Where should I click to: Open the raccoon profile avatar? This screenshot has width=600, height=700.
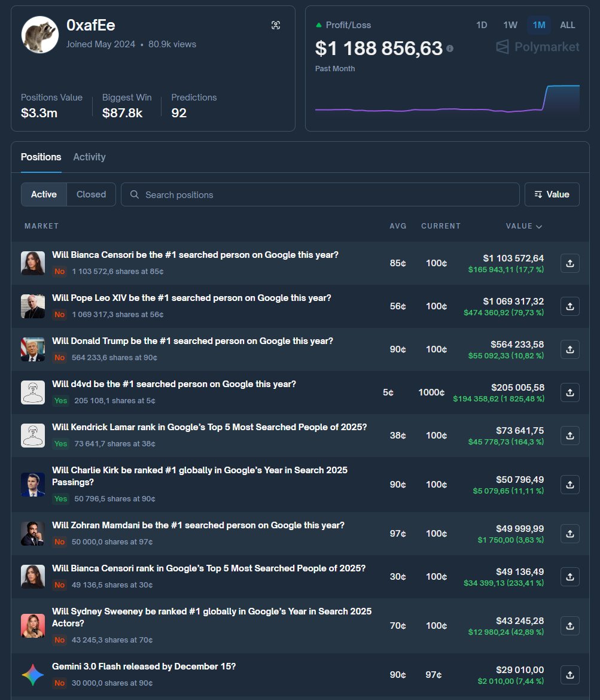tap(39, 35)
